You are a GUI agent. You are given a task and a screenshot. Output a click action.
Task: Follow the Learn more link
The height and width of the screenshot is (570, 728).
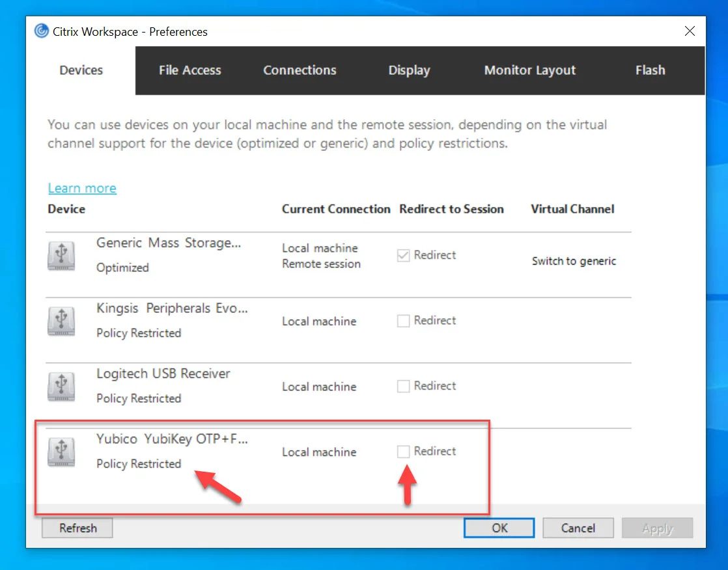(82, 188)
